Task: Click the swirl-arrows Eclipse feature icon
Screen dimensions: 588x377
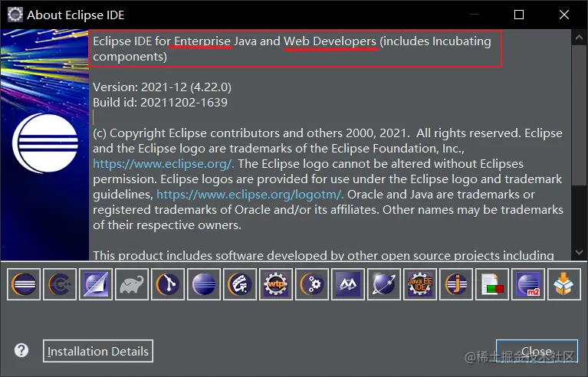Action: pyautogui.click(x=240, y=284)
